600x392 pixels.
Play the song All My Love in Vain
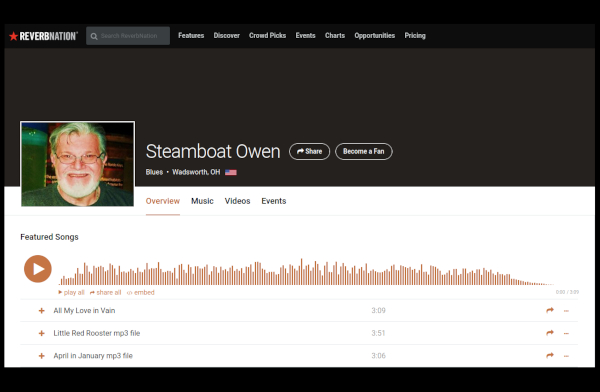coord(84,311)
